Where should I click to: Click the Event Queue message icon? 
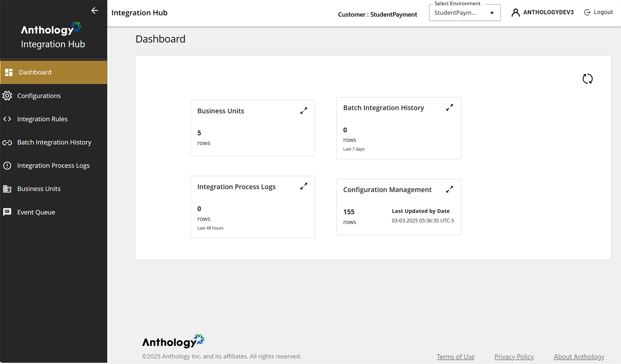(7, 212)
